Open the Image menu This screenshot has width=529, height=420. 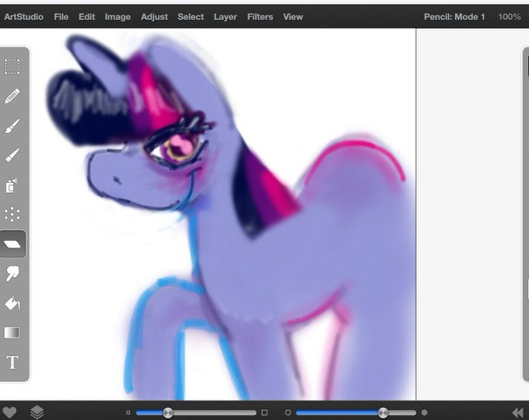coord(117,17)
